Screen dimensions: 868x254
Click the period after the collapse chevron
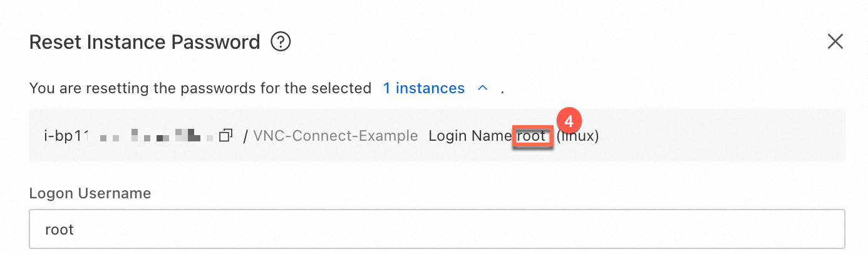pos(502,90)
